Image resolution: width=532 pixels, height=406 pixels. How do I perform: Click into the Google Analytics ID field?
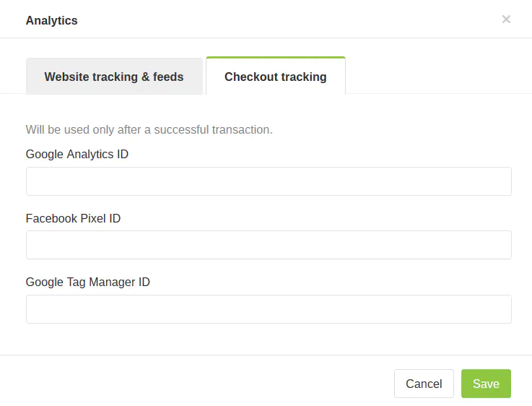pyautogui.click(x=269, y=181)
